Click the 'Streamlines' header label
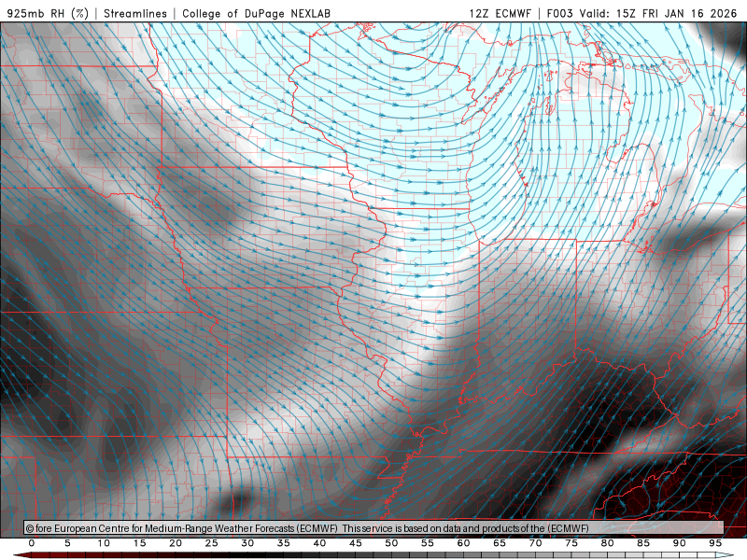Image resolution: width=747 pixels, height=560 pixels. [135, 13]
